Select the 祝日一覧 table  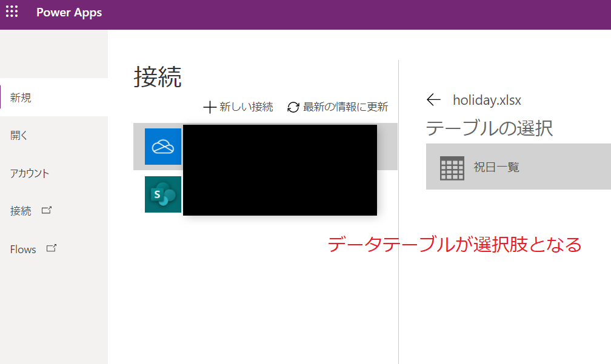click(518, 167)
